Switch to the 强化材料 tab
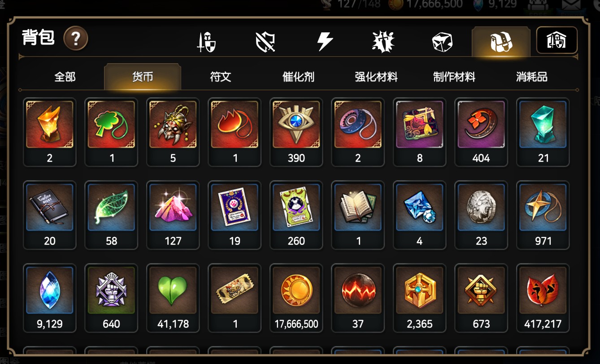The image size is (600, 364). tap(376, 77)
